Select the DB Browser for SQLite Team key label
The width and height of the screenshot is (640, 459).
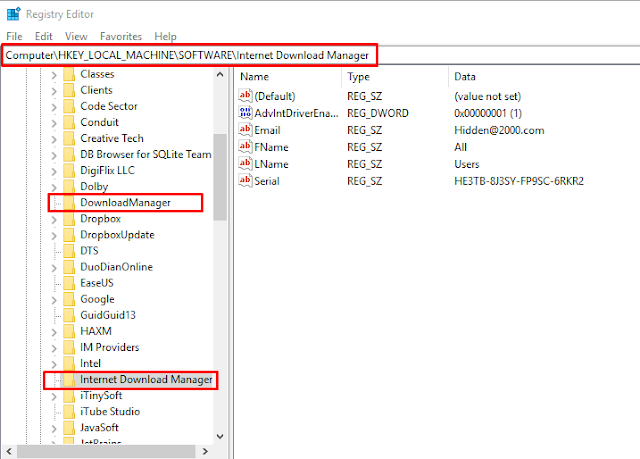coord(146,154)
